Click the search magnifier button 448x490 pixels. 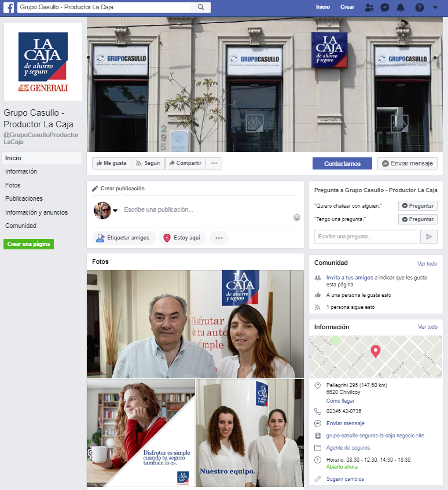[201, 7]
